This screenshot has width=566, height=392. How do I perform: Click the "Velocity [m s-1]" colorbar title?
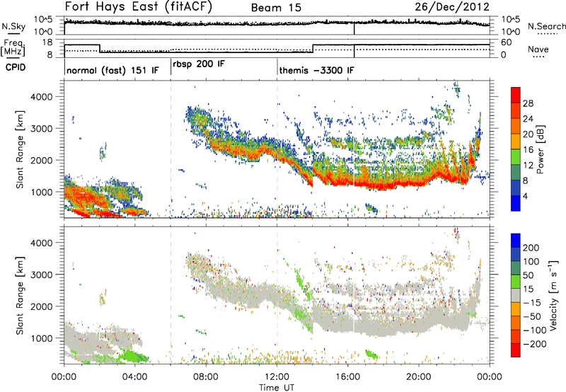(x=554, y=295)
